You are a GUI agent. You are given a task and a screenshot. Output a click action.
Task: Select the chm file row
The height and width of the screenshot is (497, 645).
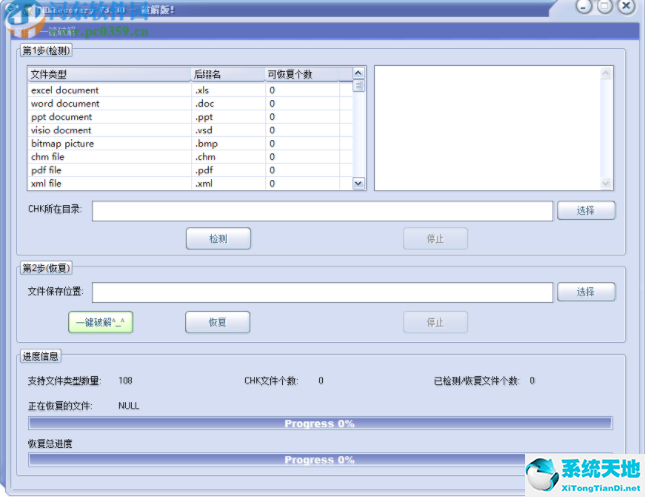(x=190, y=157)
